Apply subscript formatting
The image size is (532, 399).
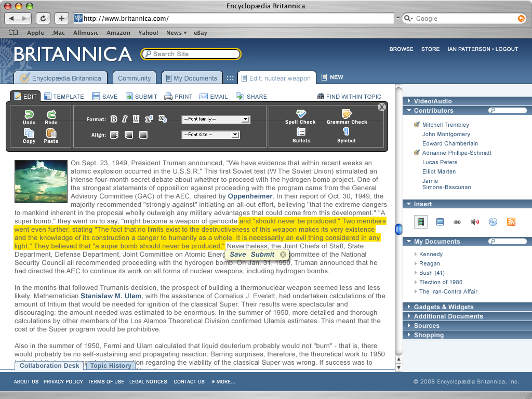163,119
